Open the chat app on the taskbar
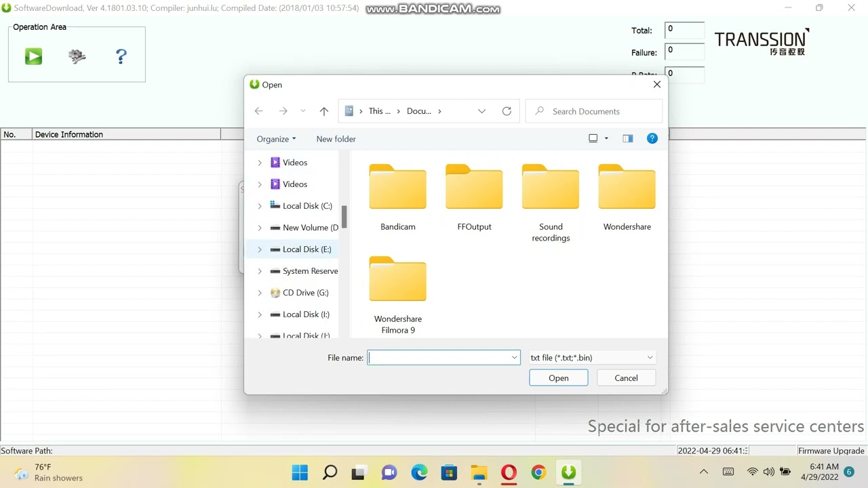 click(x=389, y=472)
